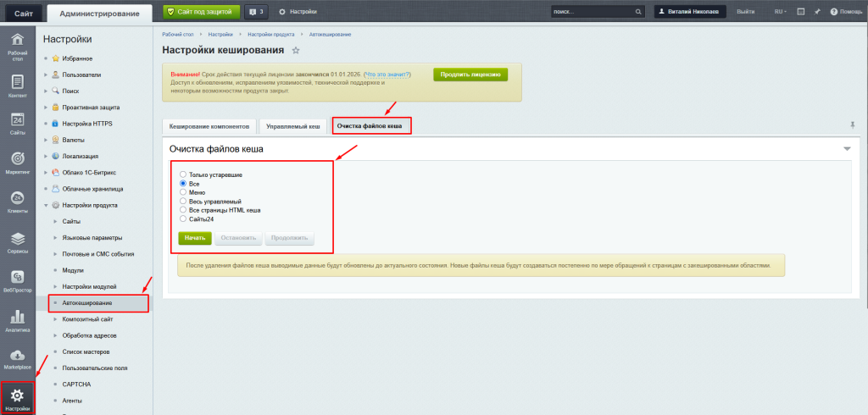
Task: Go to Настройки продукта breadcrumb
Action: [x=270, y=35]
